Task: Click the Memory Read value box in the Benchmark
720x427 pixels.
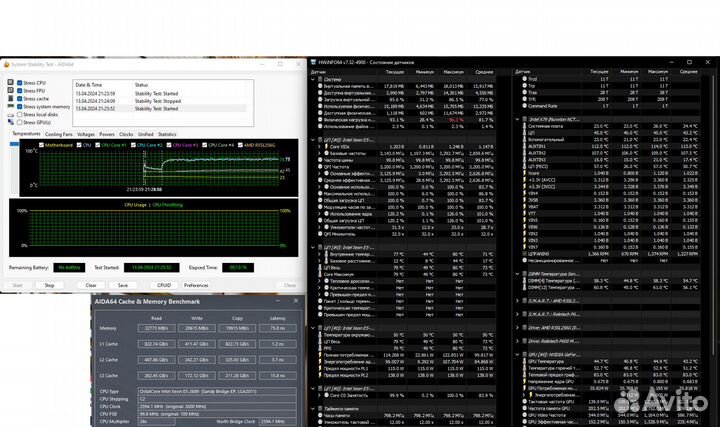Action: [x=156, y=328]
